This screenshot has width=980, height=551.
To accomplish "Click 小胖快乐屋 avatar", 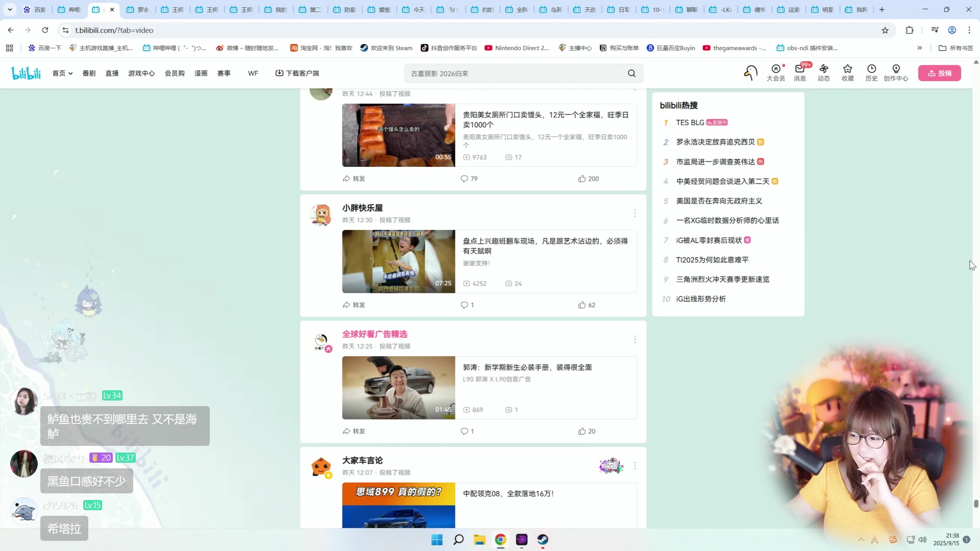I will coord(321,215).
